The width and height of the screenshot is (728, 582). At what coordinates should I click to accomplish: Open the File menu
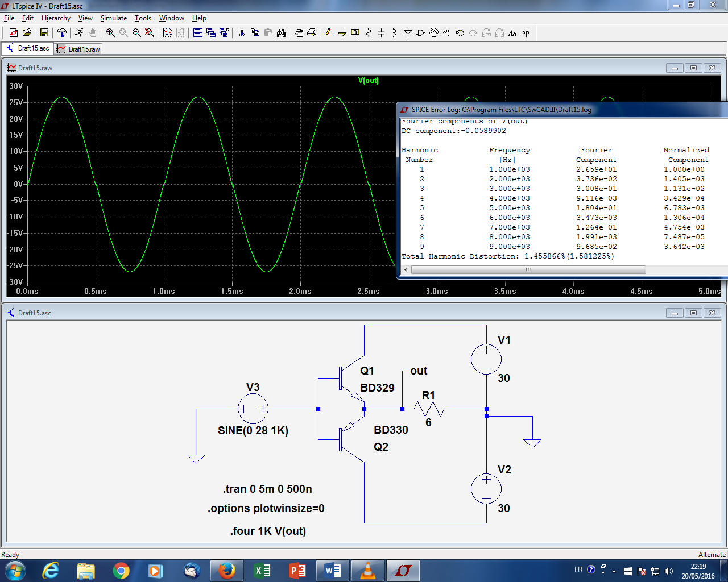pyautogui.click(x=9, y=18)
